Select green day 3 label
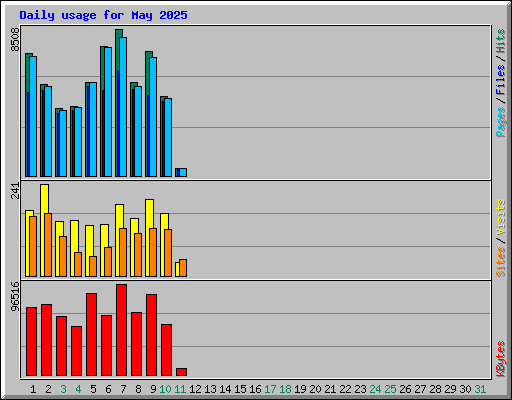The image size is (512, 400). point(63,389)
